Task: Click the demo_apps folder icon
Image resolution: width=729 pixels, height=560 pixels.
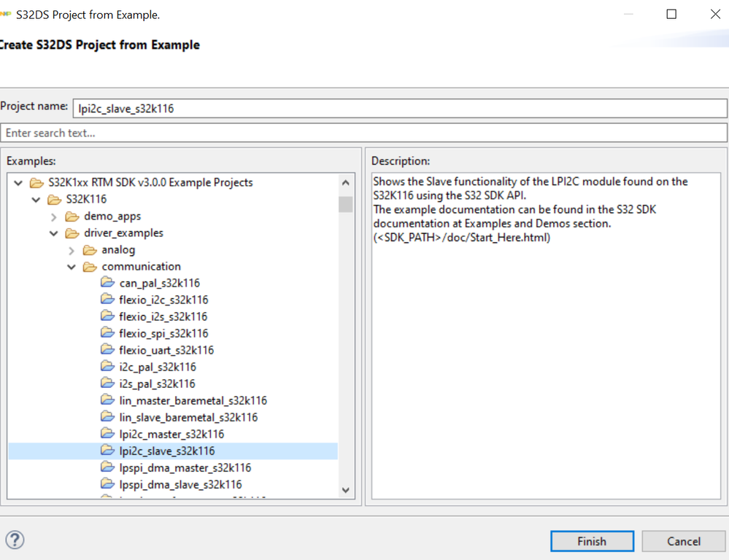Action: (72, 216)
